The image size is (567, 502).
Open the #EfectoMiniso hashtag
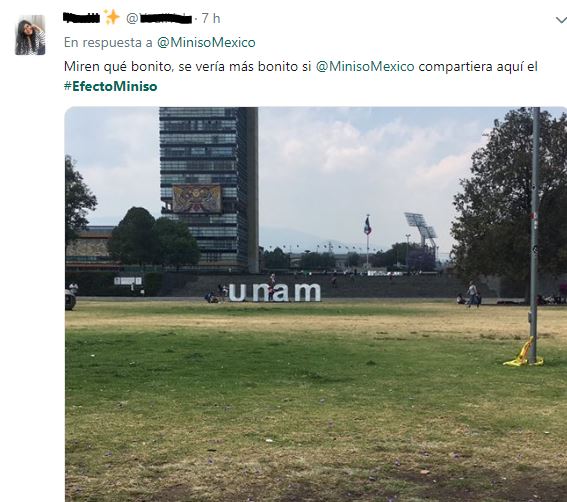[111, 86]
